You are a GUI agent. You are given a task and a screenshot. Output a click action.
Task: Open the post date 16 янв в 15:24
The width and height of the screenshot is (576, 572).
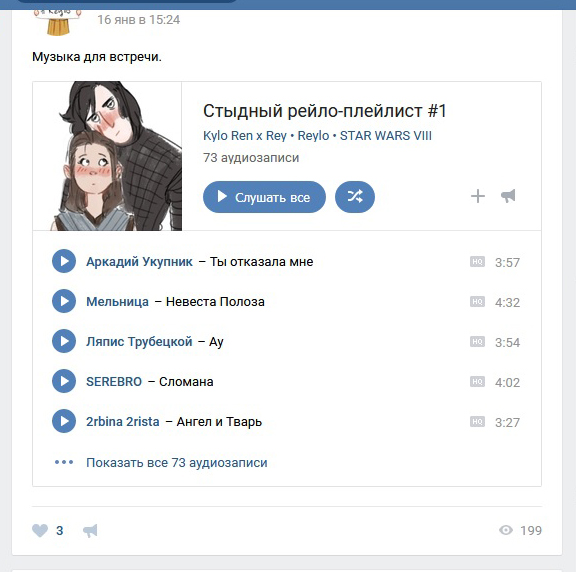[x=138, y=20]
